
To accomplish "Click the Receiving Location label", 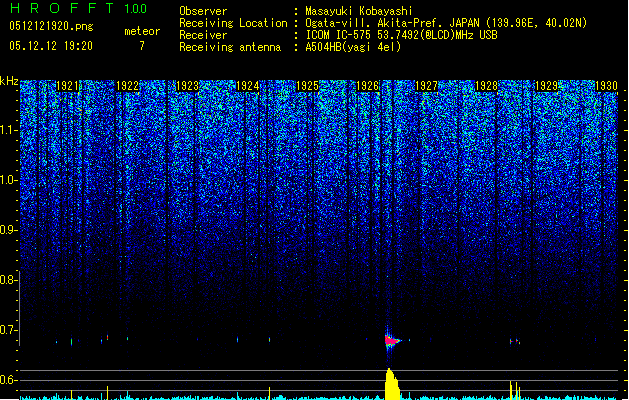I will coord(233,23).
